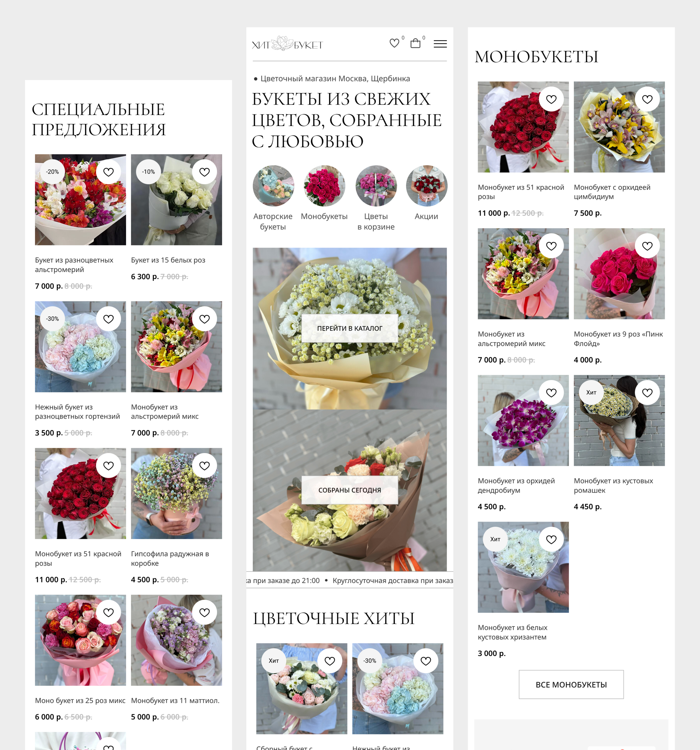Image resolution: width=700 pixels, height=750 pixels.
Task: Open the hamburger menu in the header
Action: point(440,44)
